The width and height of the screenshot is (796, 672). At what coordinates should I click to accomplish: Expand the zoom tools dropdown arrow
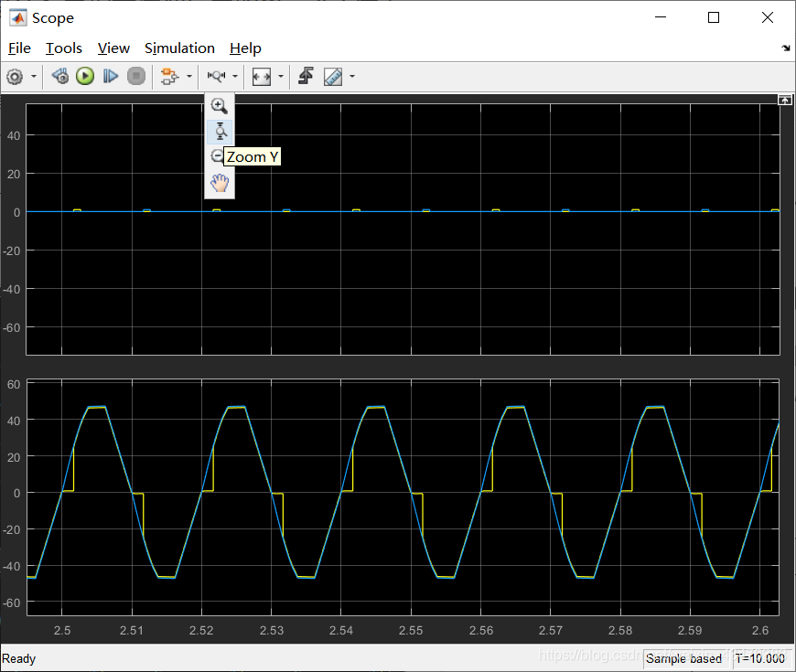[x=235, y=77]
